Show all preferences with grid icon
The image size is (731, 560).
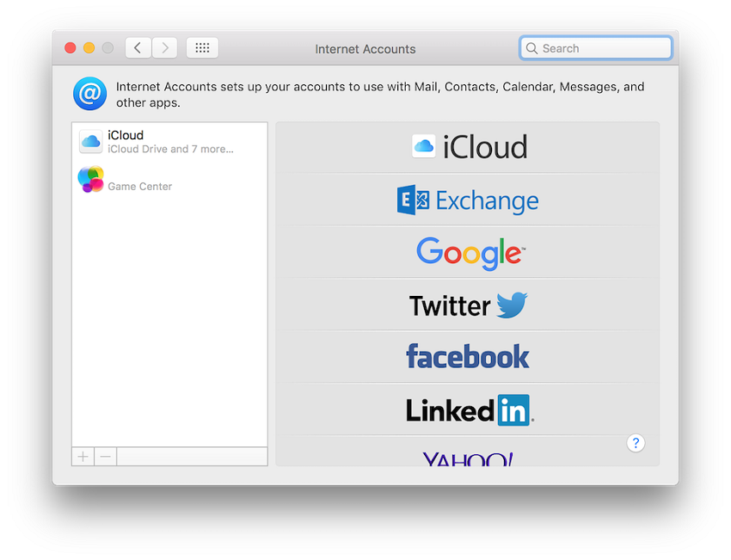coord(202,48)
